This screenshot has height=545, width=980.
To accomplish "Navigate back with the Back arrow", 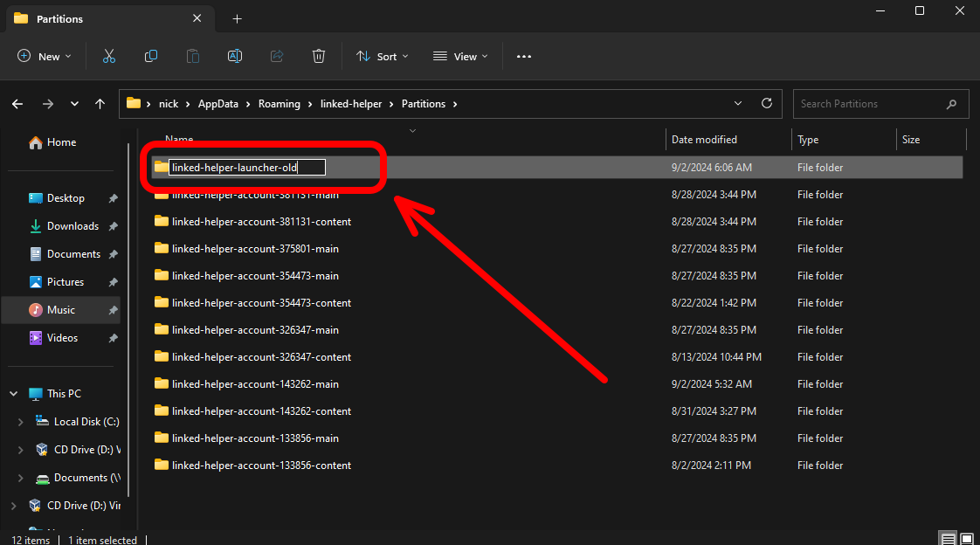I will point(17,104).
